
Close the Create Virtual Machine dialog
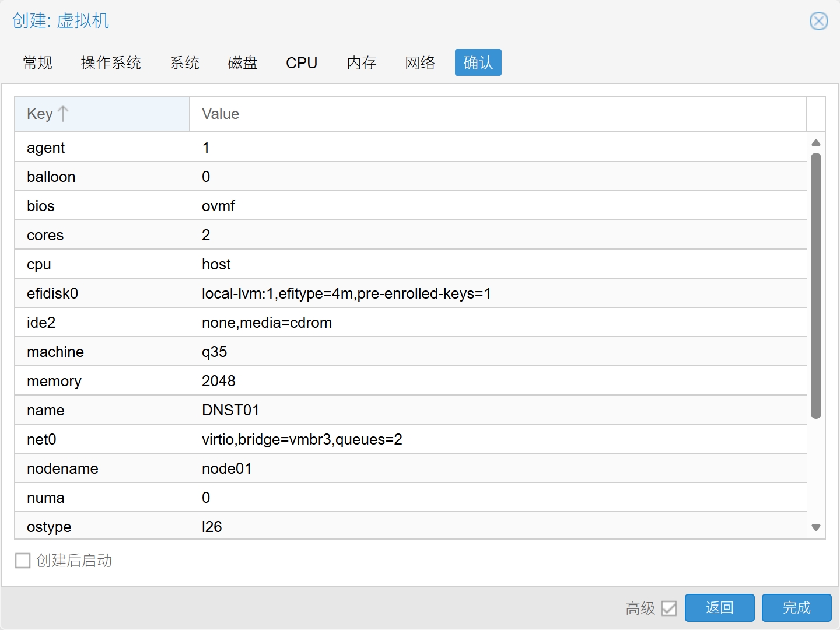[x=818, y=22]
